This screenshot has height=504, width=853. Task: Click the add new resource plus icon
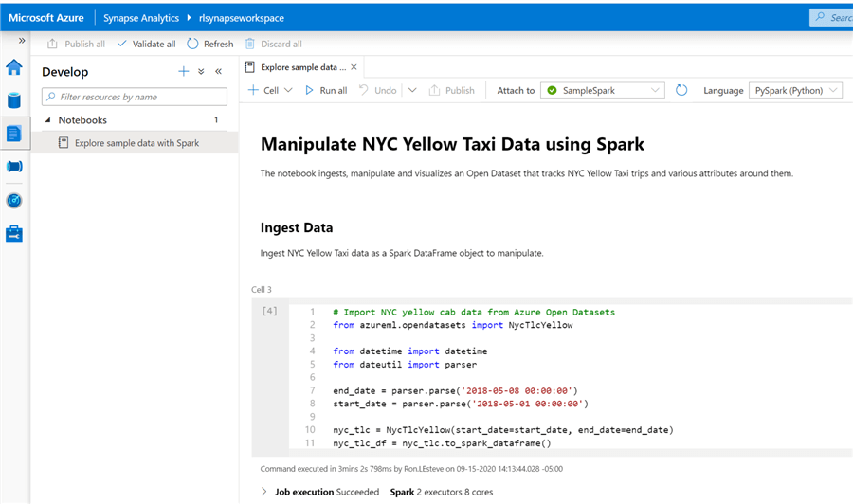point(184,72)
